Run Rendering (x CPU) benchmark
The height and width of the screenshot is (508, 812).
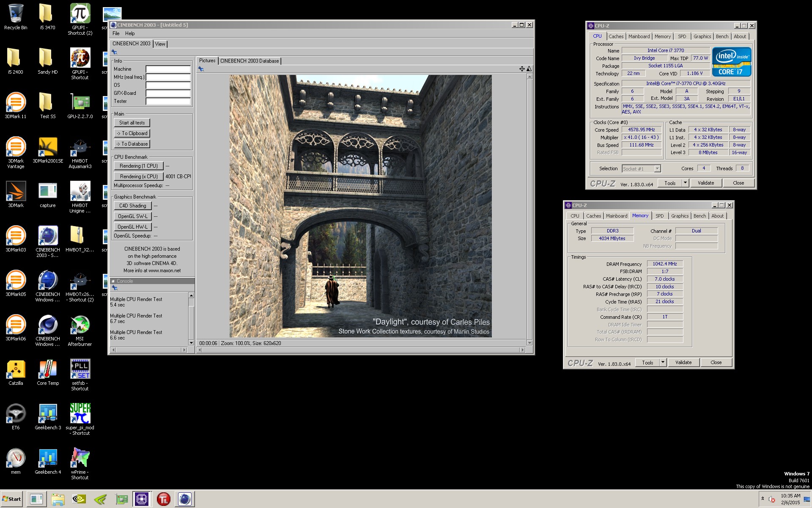(x=139, y=177)
